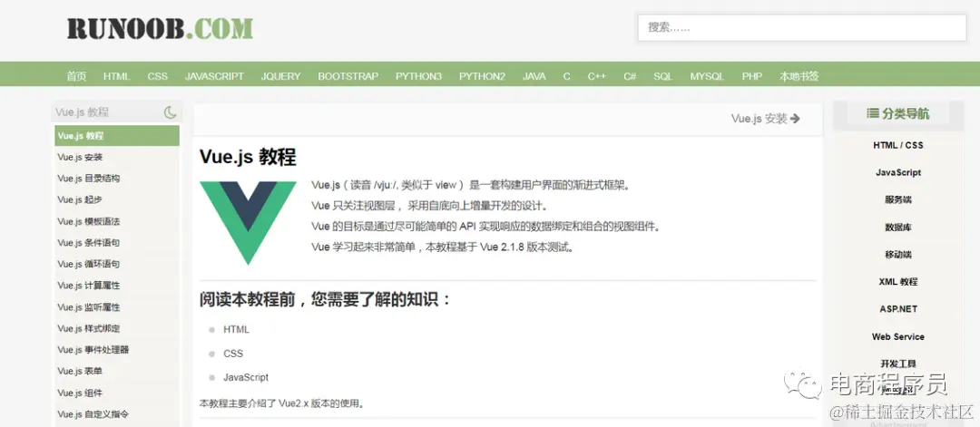Open JQUERY navigation item
The image size is (980, 427).
[x=280, y=76]
